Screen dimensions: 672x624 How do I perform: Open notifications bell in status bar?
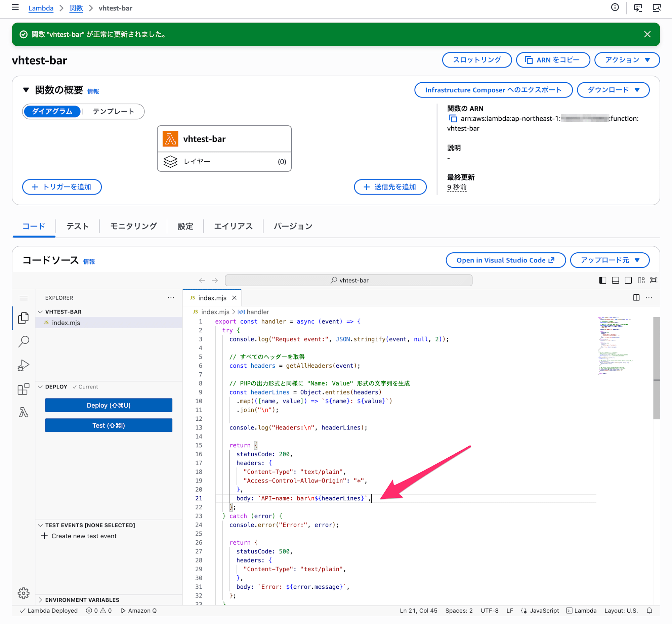click(649, 611)
